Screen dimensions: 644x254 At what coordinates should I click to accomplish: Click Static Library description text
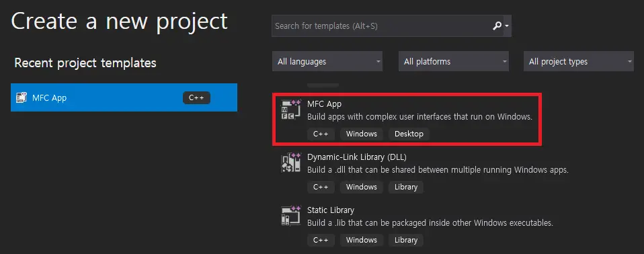click(430, 223)
